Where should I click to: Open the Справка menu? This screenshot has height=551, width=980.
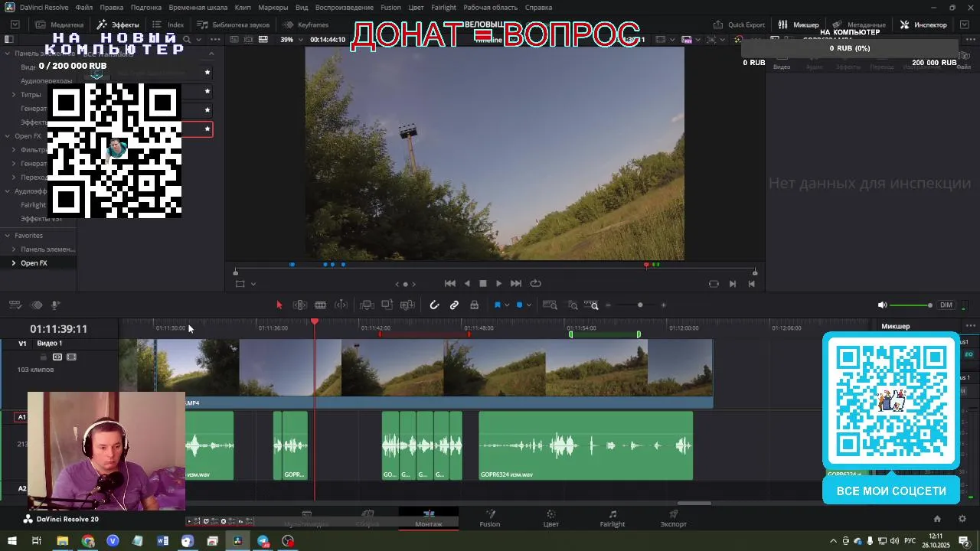pos(539,8)
